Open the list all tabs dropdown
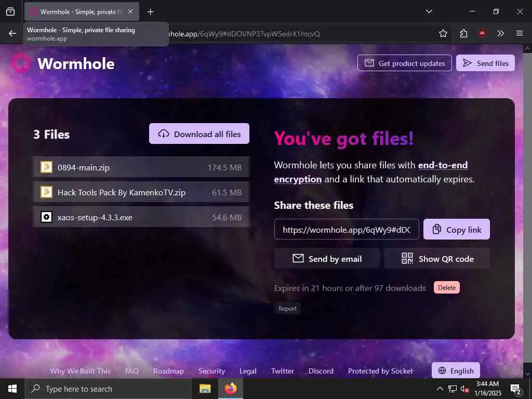This screenshot has width=532, height=399. 429,11
